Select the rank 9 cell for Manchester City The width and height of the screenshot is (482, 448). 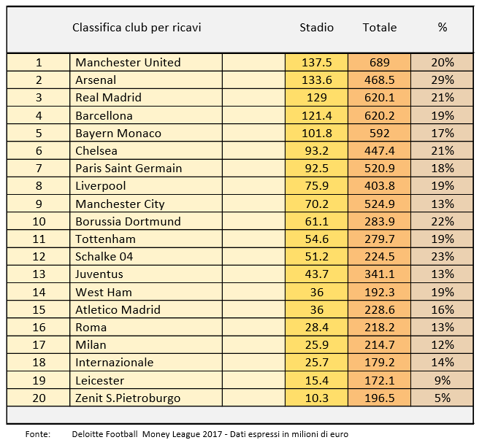39,204
